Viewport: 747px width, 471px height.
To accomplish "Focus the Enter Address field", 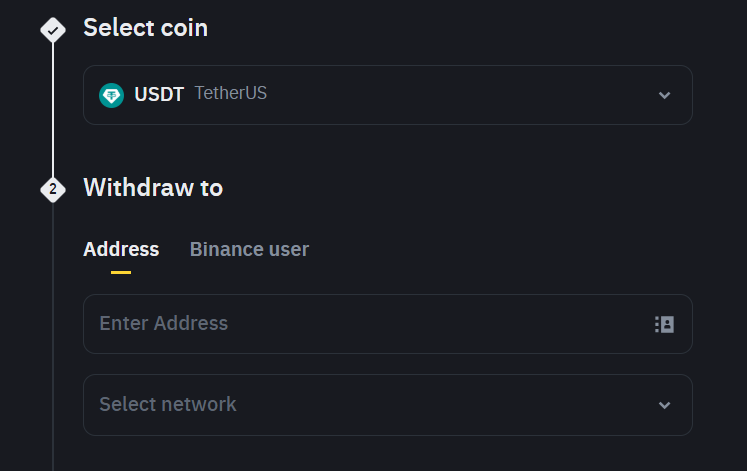I will pyautogui.click(x=388, y=324).
